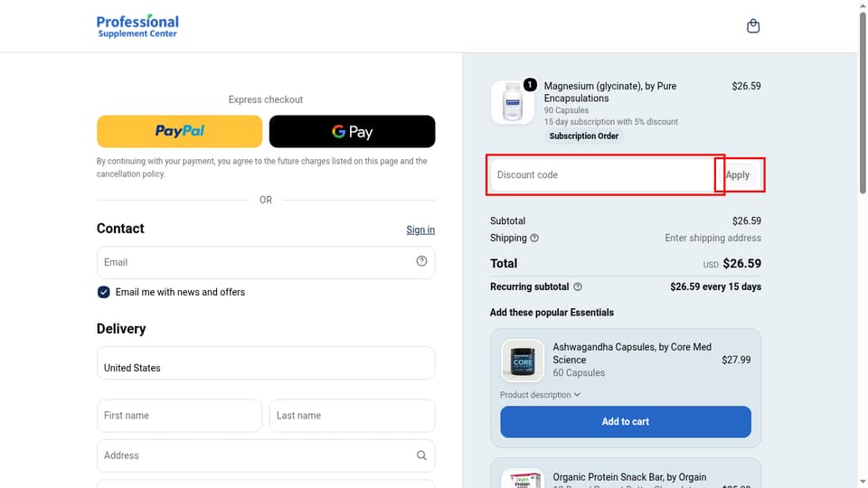Open the United States country dropdown
The height and width of the screenshot is (488, 868).
click(266, 363)
